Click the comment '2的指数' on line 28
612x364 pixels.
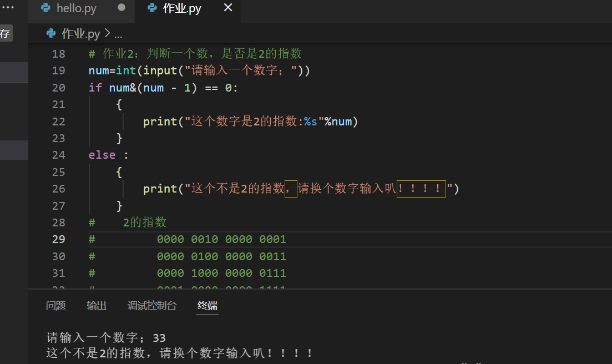[145, 223]
